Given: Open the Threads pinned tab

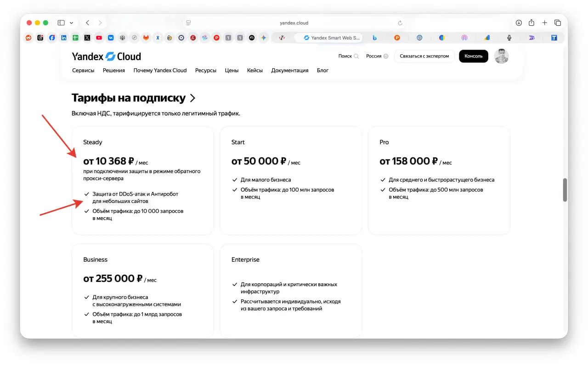Looking at the screenshot, I should point(40,38).
